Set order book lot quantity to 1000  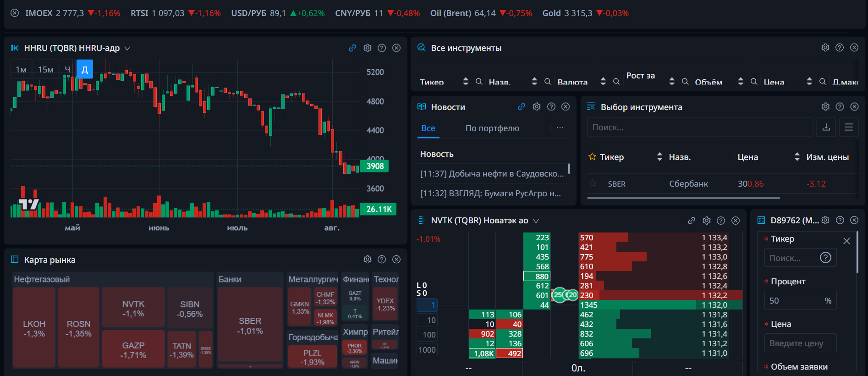click(x=427, y=350)
